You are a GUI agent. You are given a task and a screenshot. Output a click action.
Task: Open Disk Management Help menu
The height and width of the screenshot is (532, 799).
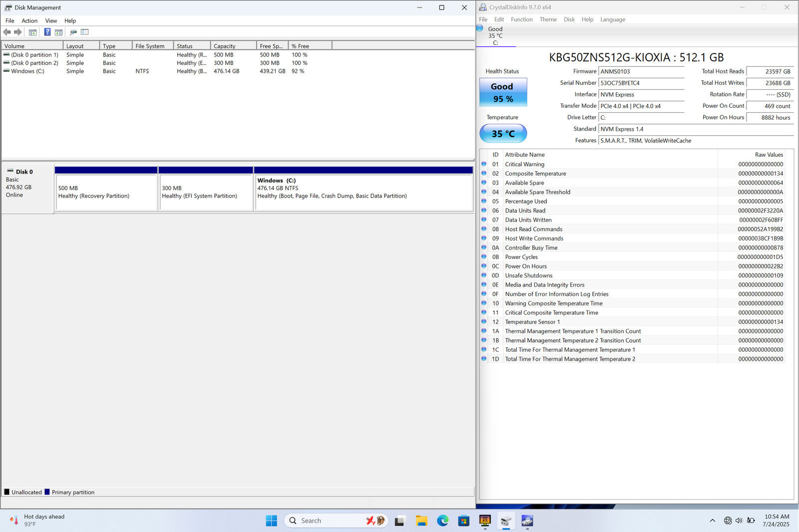70,20
